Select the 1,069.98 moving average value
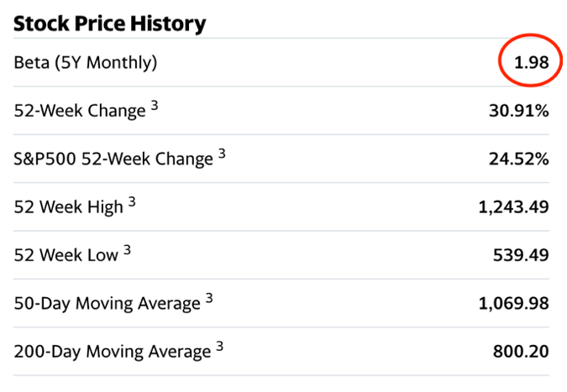The width and height of the screenshot is (567, 392). [513, 303]
